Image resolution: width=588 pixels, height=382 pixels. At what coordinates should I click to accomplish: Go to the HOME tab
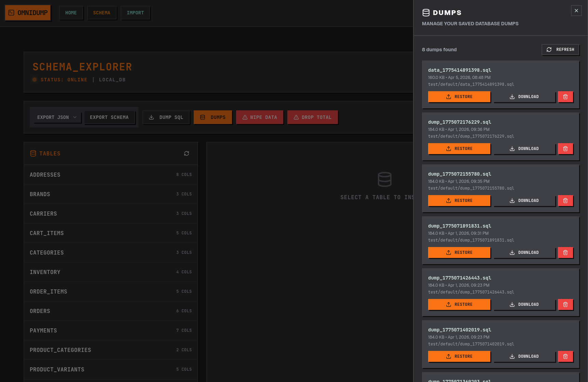tap(71, 13)
